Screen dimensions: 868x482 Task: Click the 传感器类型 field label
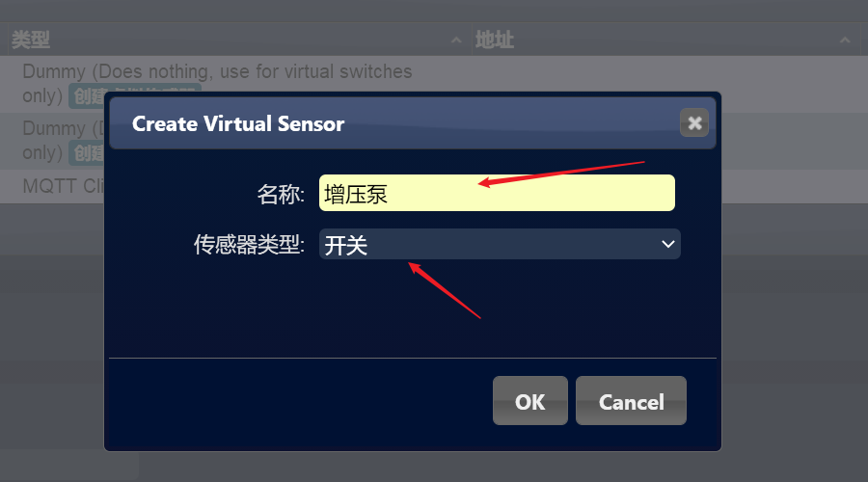[x=249, y=245]
